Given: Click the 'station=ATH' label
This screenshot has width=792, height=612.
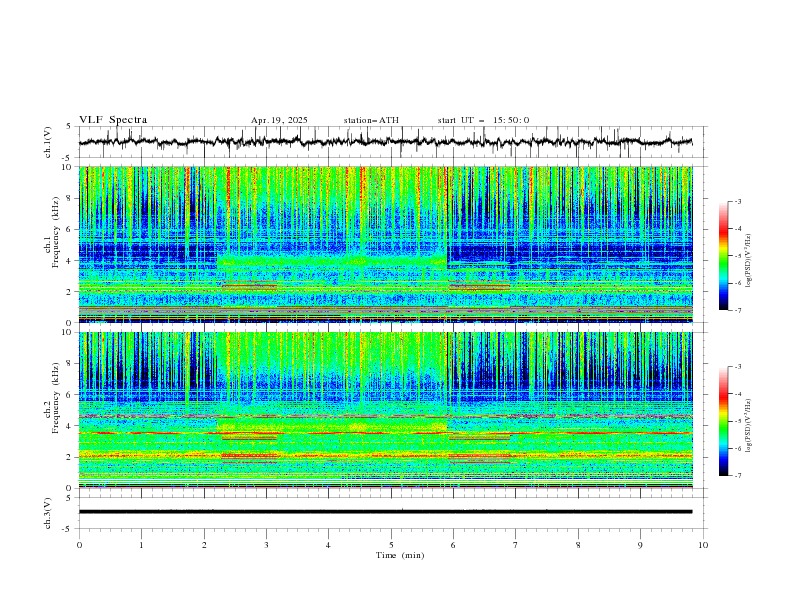Looking at the screenshot, I should 371,120.
